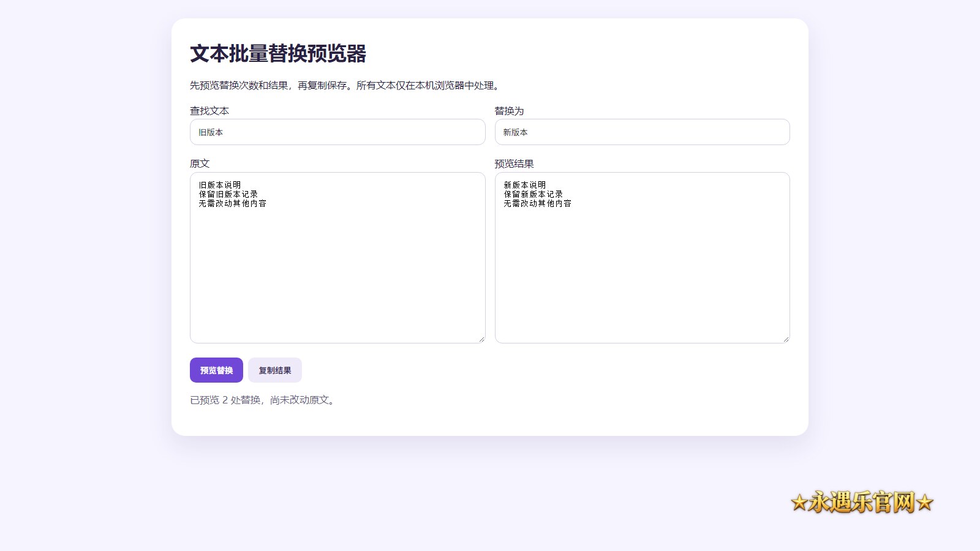Click line 新版本说明 in 预览结果
Image resolution: width=980 pixels, height=551 pixels.
524,185
